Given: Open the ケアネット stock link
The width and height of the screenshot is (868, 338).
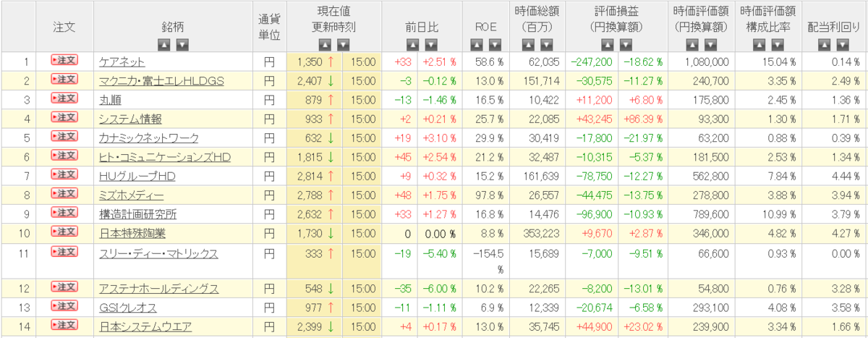Looking at the screenshot, I should coord(122,62).
